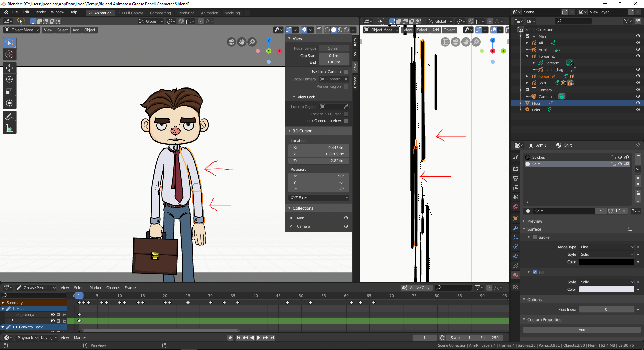Click the Fill color swatch
This screenshot has width=644, height=350.
click(606, 289)
